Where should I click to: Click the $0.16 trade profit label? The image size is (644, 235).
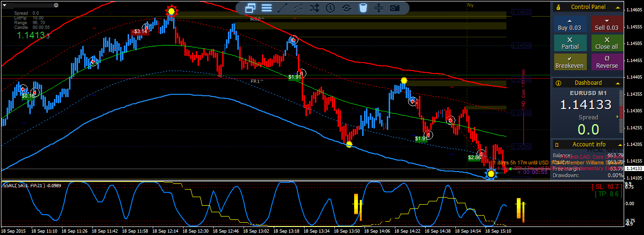click(x=28, y=96)
